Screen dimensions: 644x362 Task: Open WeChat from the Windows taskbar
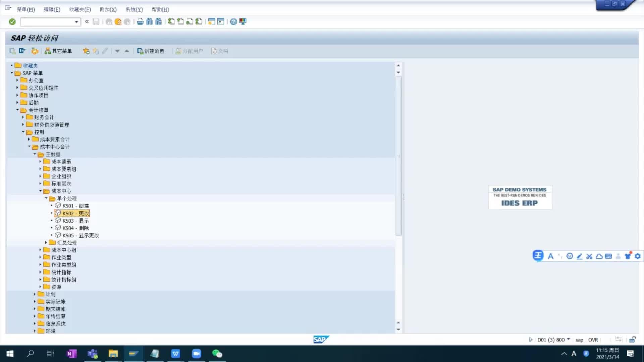tap(217, 353)
